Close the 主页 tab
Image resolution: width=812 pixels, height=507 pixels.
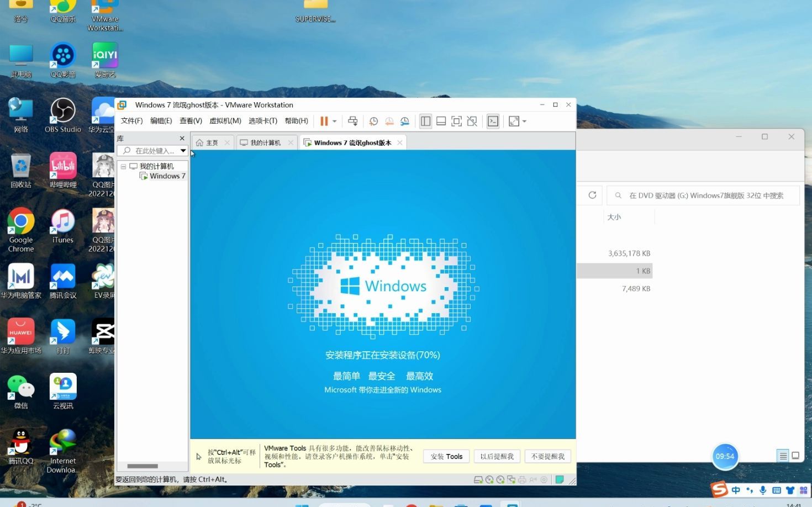pyautogui.click(x=227, y=142)
